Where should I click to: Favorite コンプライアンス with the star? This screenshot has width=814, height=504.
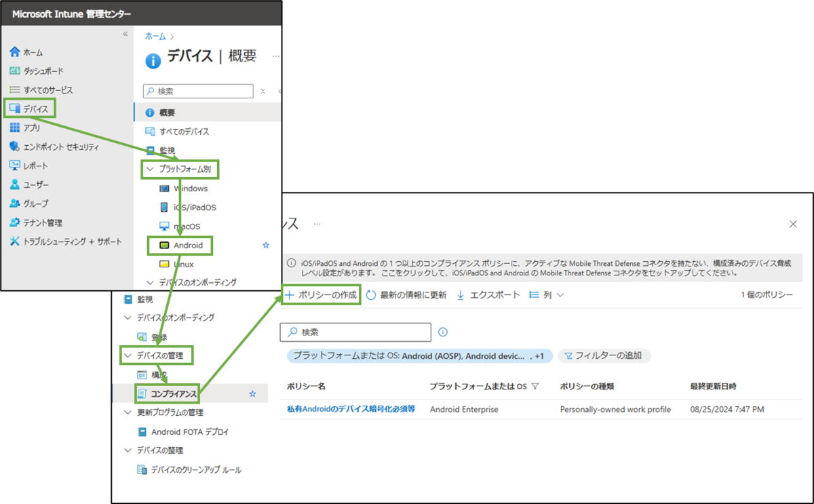point(253,393)
